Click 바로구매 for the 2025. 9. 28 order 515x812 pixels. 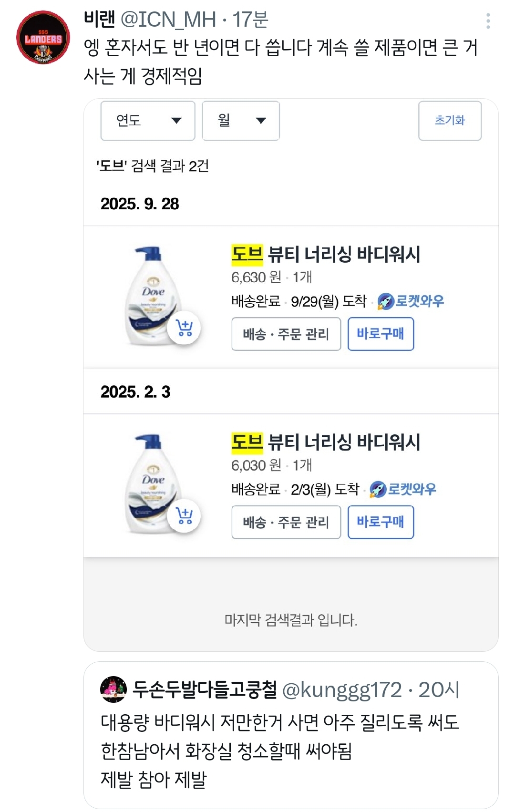click(x=381, y=334)
